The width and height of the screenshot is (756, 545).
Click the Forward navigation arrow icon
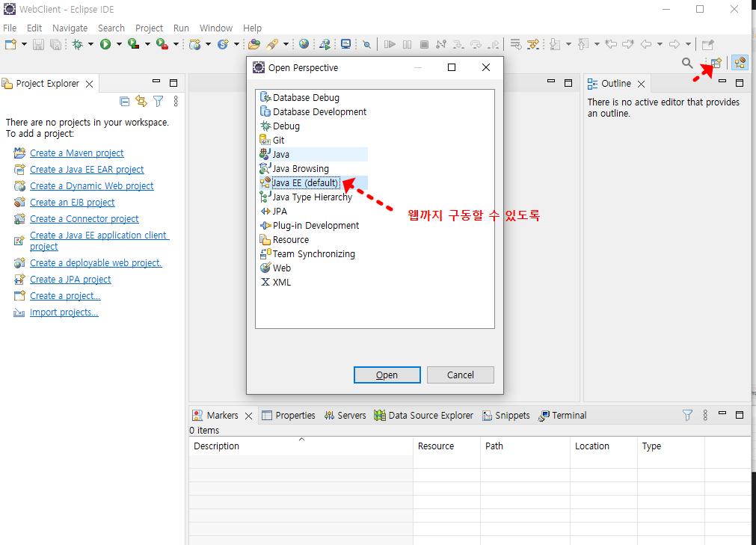[674, 44]
